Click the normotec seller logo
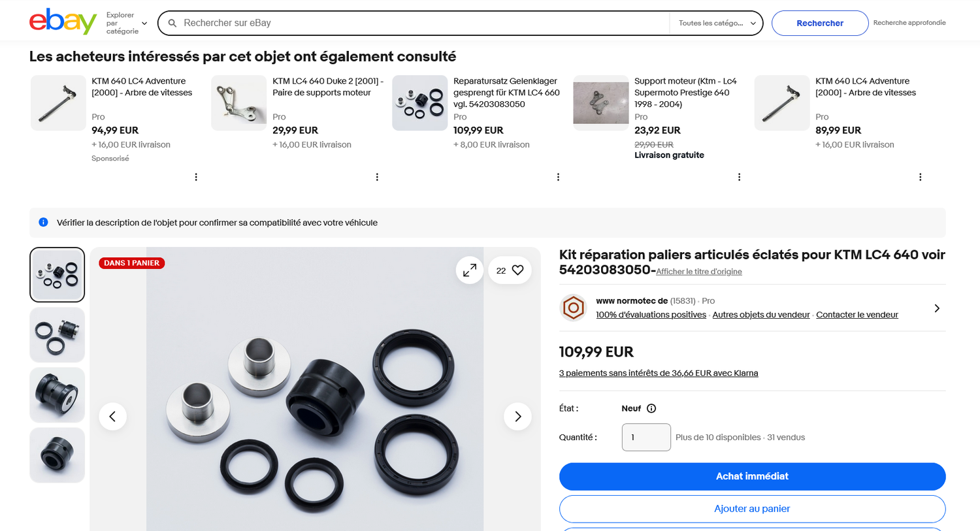Screen dimensions: 980x531 coord(574,308)
